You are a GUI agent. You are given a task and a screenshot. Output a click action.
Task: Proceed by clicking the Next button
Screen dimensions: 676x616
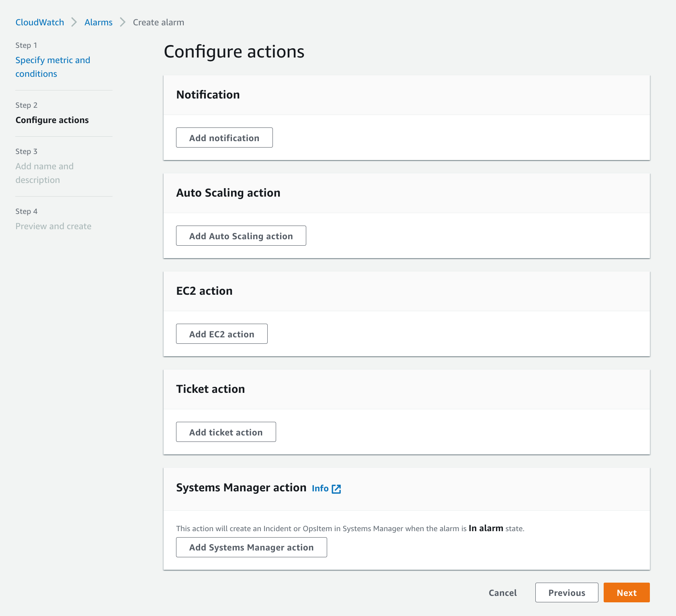point(626,592)
